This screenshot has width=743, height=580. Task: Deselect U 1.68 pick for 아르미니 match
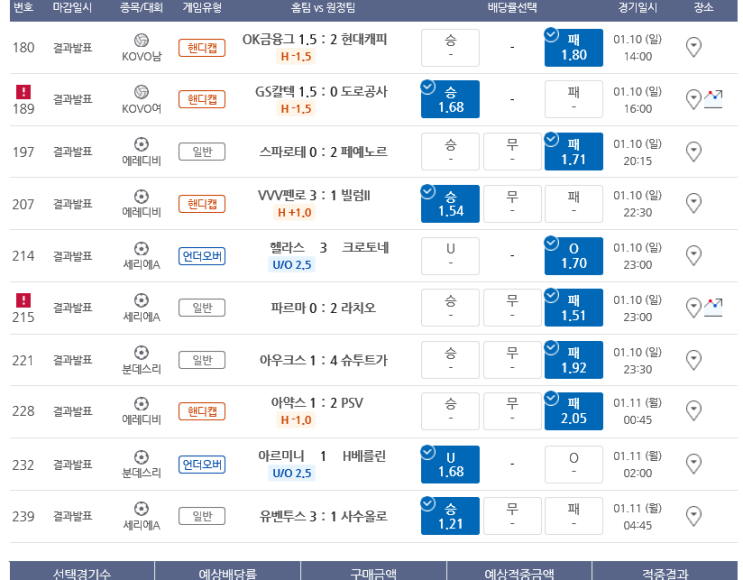(450, 464)
